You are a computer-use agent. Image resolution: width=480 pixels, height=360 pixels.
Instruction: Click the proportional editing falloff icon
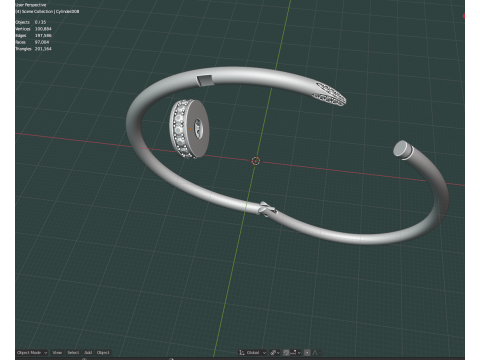click(x=316, y=352)
